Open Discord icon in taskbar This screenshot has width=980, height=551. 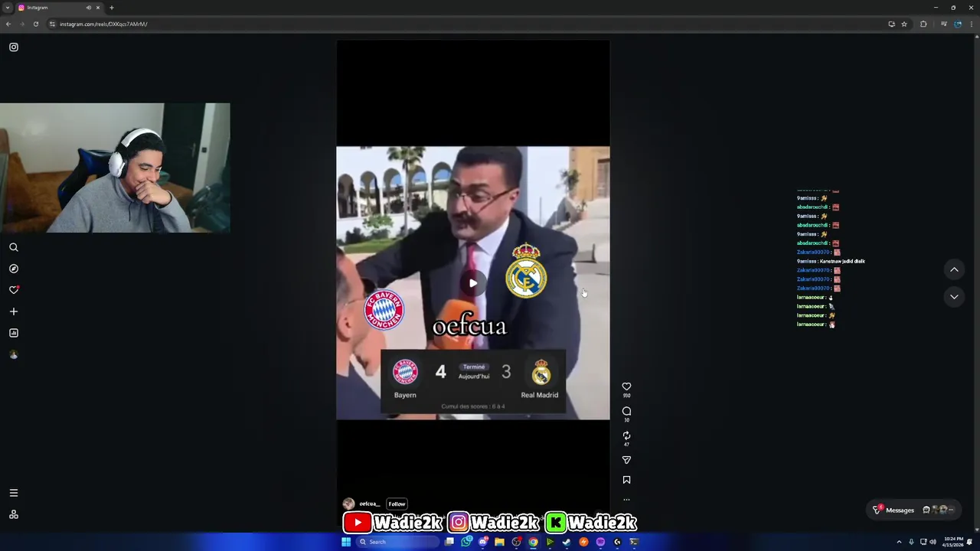pyautogui.click(x=483, y=542)
